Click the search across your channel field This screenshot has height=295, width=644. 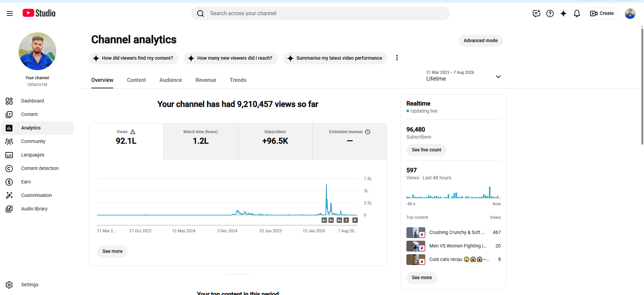320,13
